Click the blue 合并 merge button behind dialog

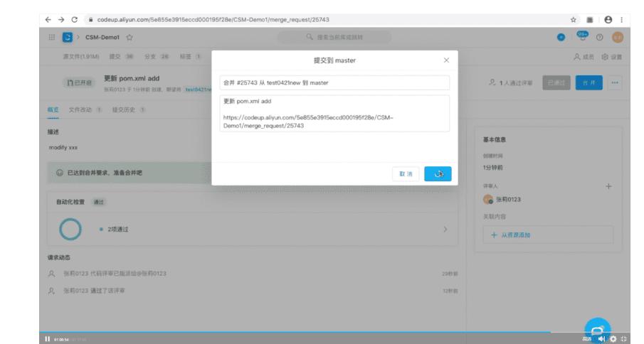[589, 83]
